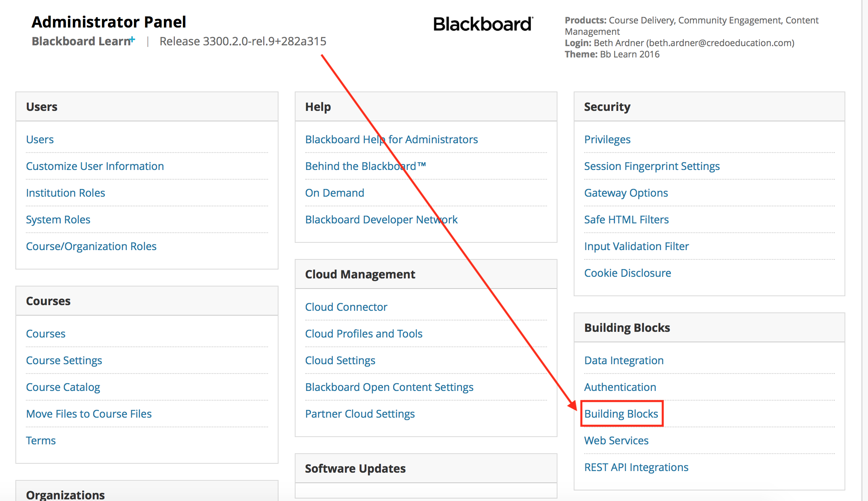Click the Theme: Bb Learn 2016 text
This screenshot has width=868, height=501.
(612, 54)
